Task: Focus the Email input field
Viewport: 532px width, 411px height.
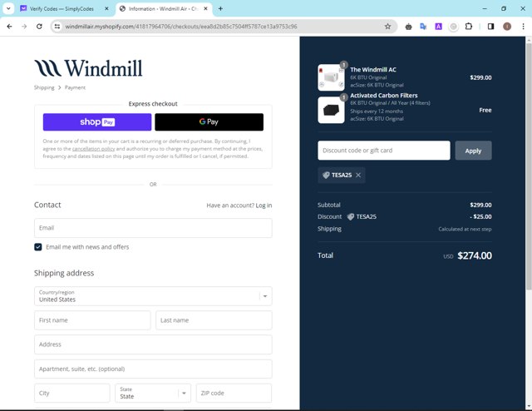Action: [x=153, y=228]
